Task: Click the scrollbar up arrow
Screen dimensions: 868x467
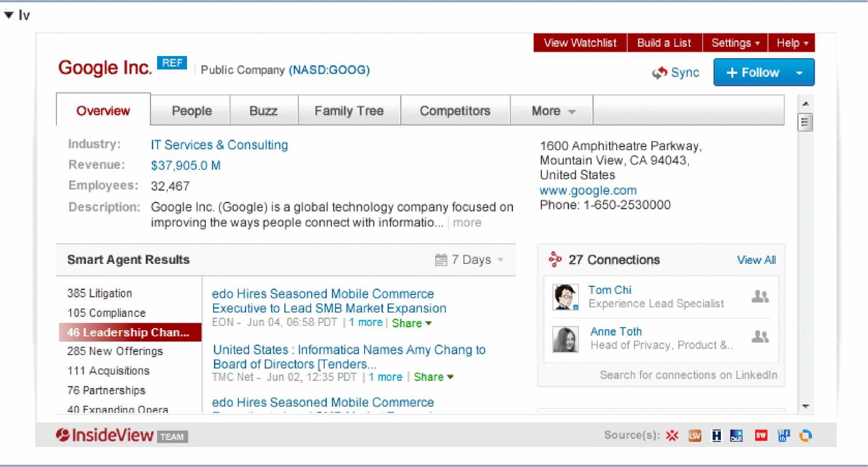Action: [805, 104]
